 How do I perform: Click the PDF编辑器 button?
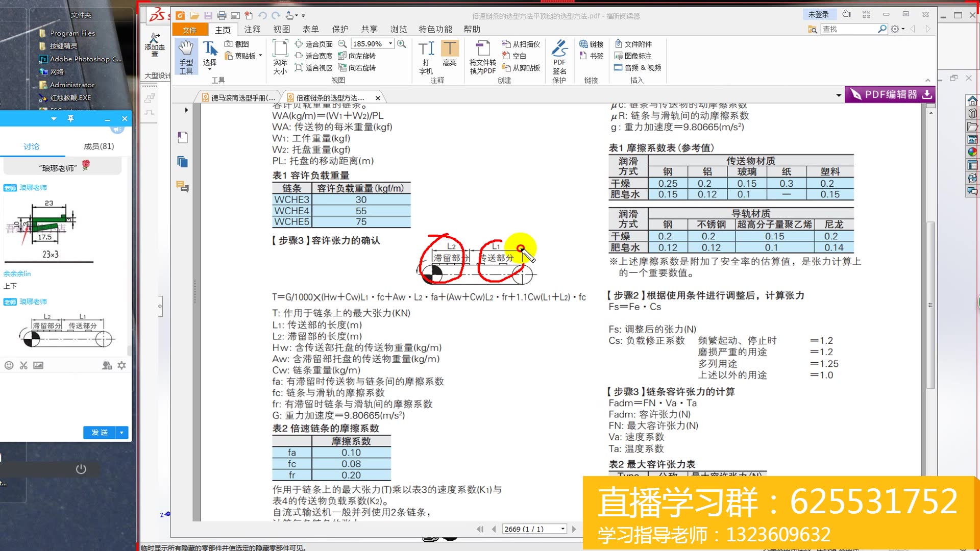pyautogui.click(x=888, y=94)
